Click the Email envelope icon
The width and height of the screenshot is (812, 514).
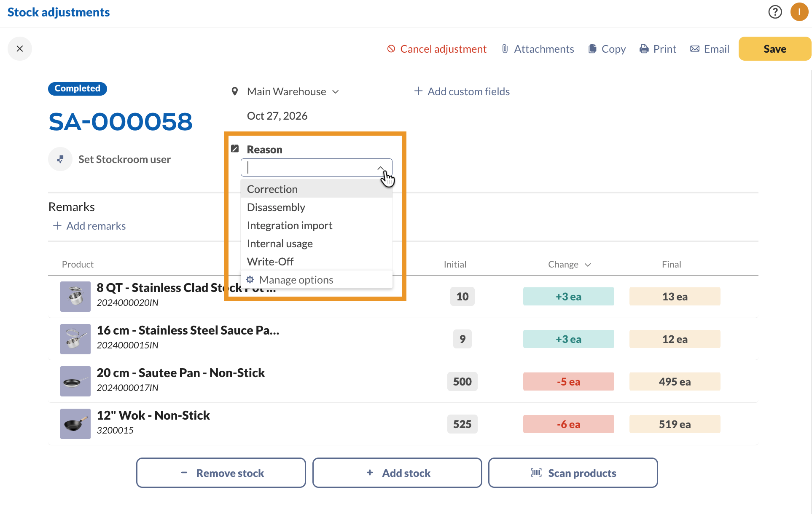click(694, 49)
